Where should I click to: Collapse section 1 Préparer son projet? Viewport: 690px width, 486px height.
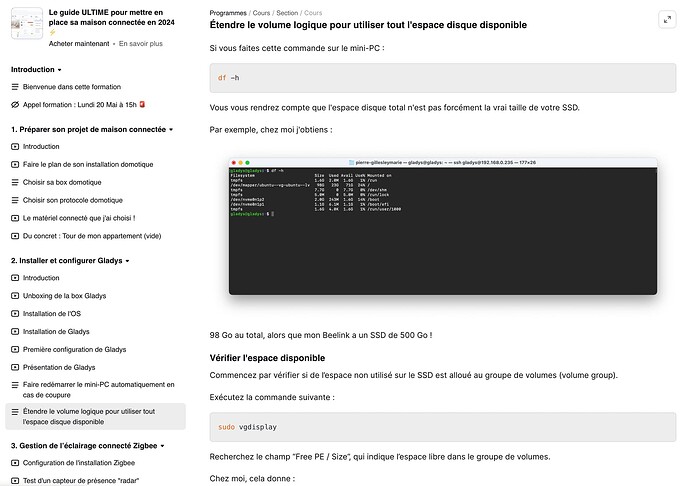[x=92, y=129]
